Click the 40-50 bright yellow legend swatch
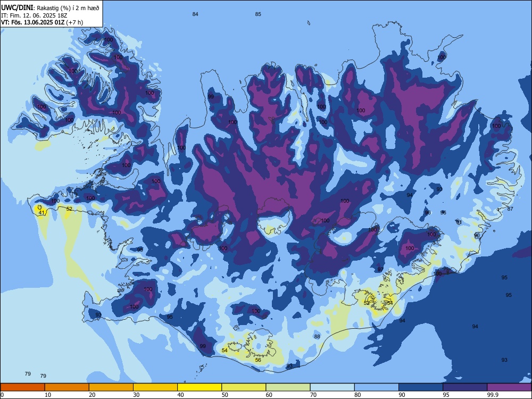The width and height of the screenshot is (532, 399). coord(199,387)
